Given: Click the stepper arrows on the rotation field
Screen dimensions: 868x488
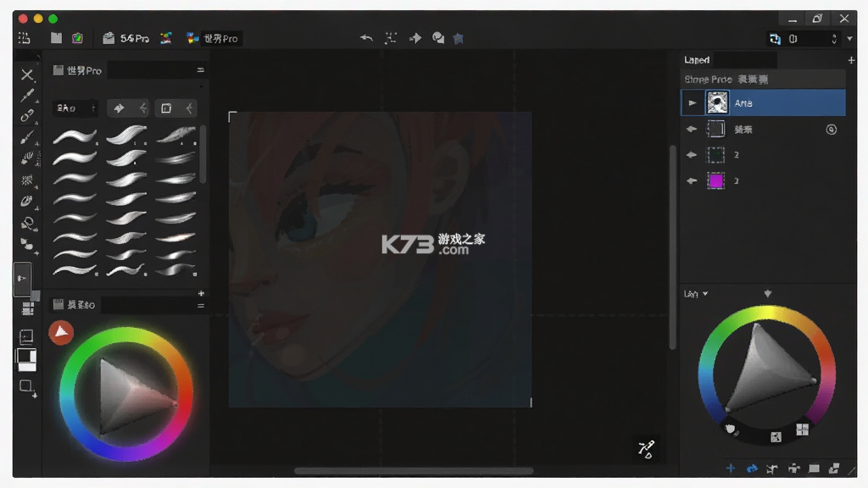Looking at the screenshot, I should click(834, 39).
